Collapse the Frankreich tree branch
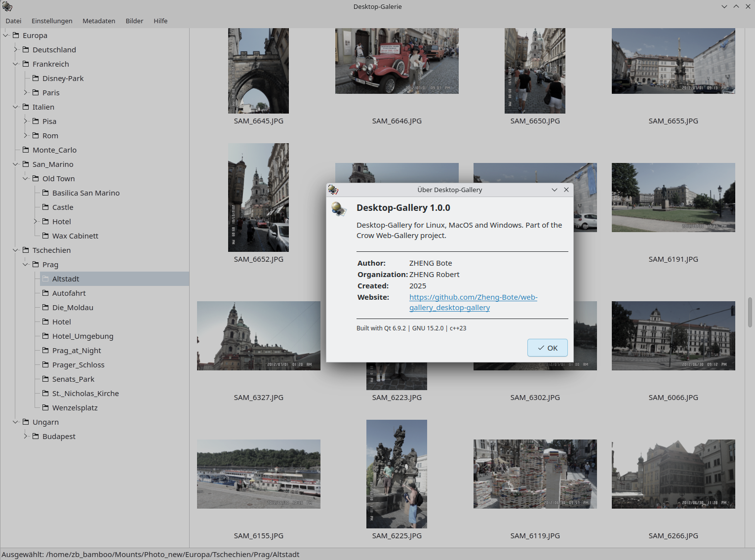Viewport: 755px width, 560px height. 16,64
